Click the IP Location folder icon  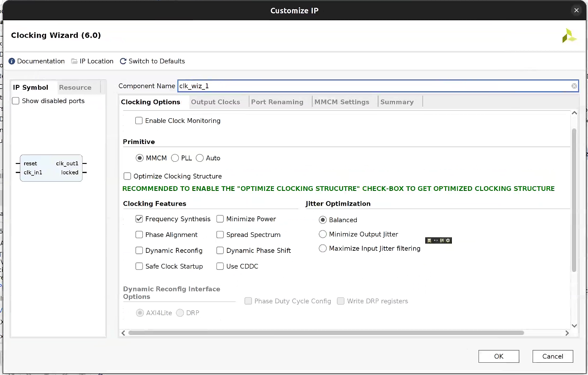point(74,61)
